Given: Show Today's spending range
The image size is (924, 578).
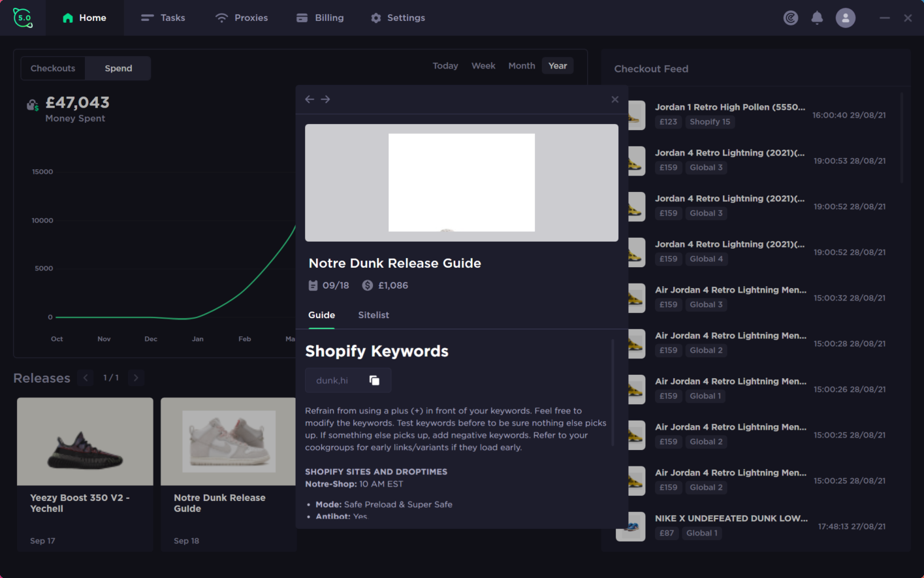Looking at the screenshot, I should 445,66.
